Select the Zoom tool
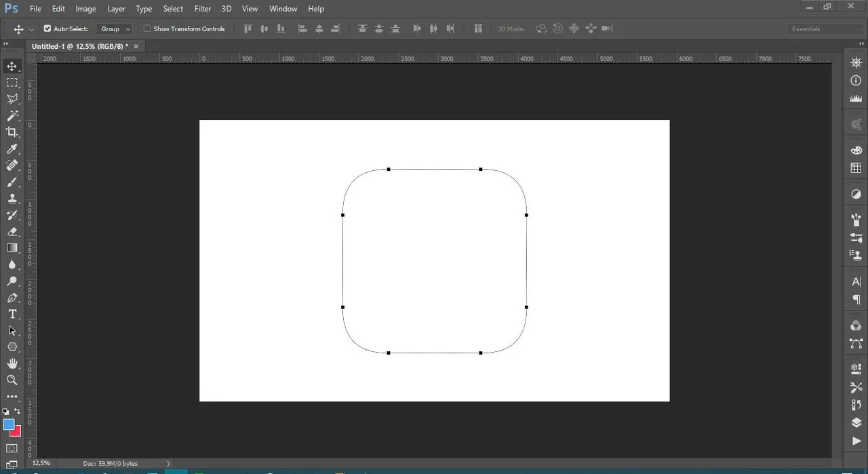The height and width of the screenshot is (474, 868). pos(12,380)
